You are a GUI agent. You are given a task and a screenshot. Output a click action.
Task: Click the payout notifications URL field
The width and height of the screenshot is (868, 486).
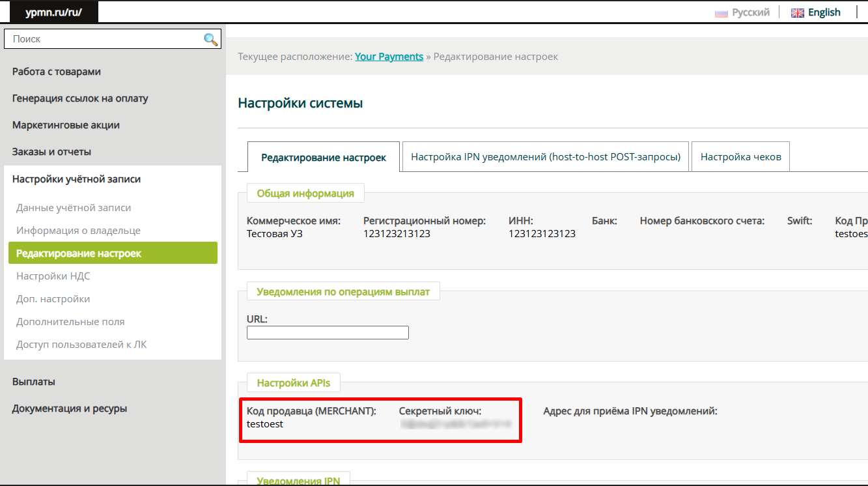tap(328, 333)
